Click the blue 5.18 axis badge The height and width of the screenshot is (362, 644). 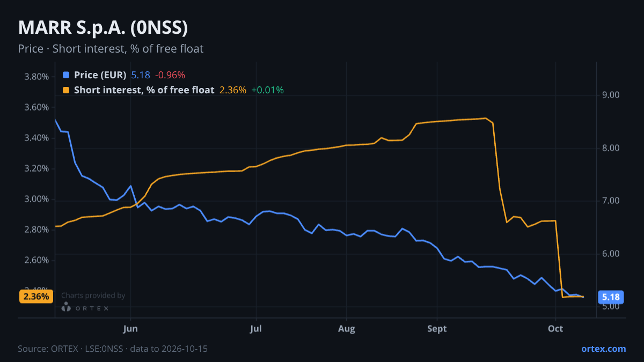click(x=611, y=297)
